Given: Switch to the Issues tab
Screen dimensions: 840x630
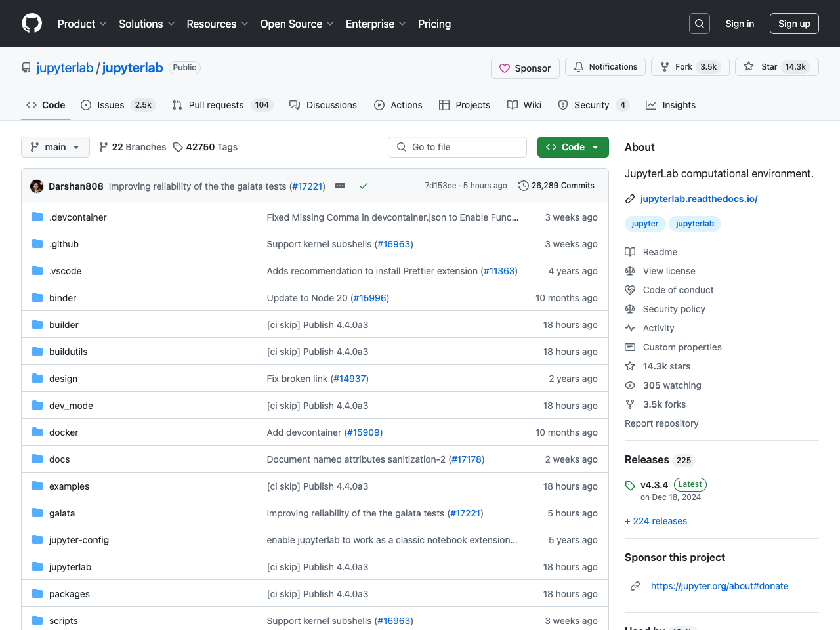Looking at the screenshot, I should [x=117, y=105].
